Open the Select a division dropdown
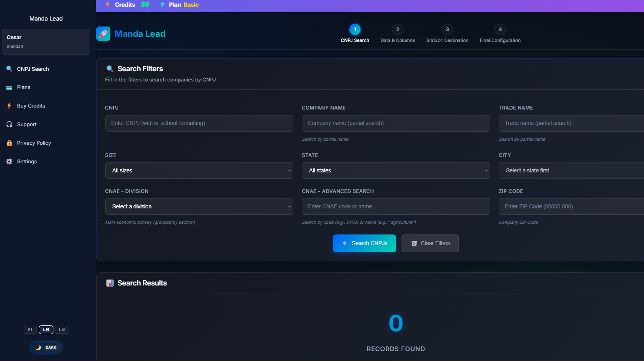Screen dimensions: 644x361 [x=199, y=206]
